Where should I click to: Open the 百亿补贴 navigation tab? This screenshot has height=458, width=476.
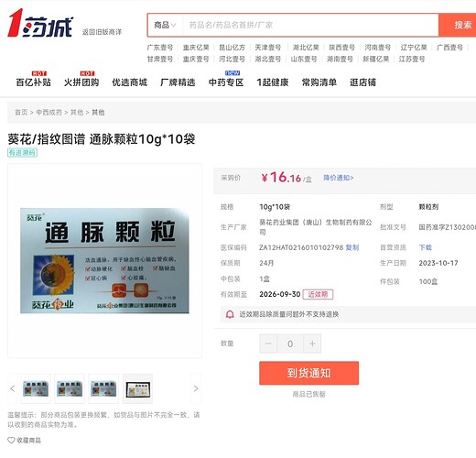(34, 82)
